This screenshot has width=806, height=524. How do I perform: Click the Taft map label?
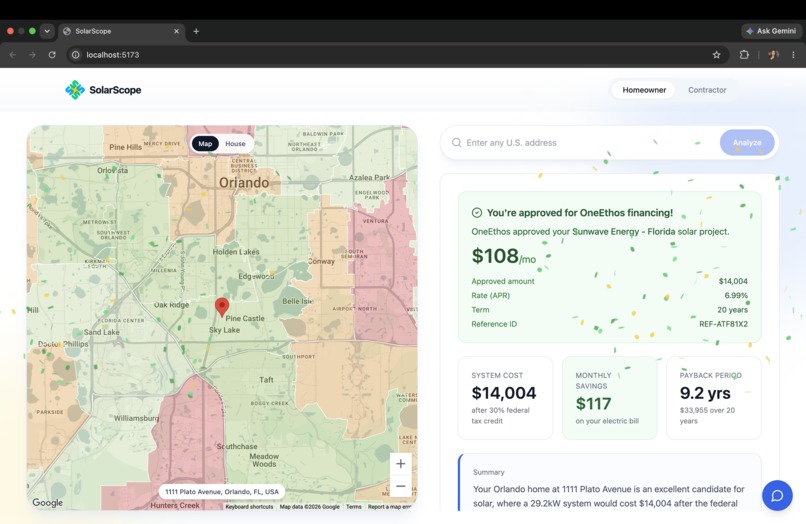coord(266,380)
